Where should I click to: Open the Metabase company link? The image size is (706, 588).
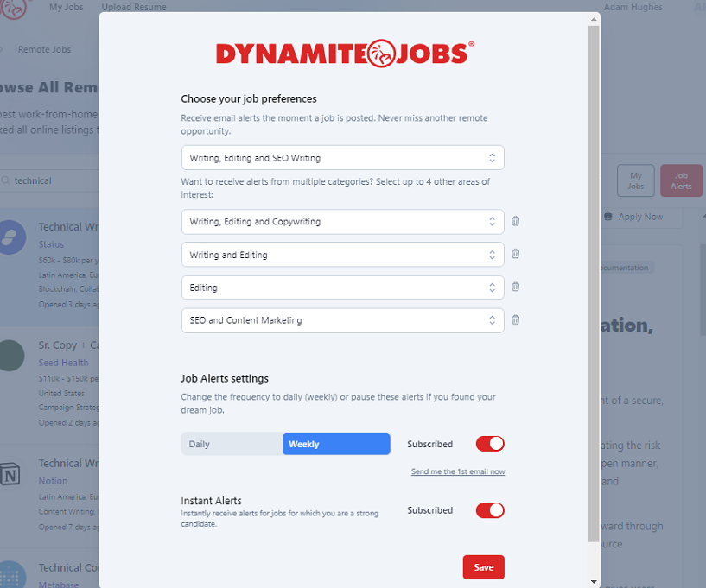click(59, 584)
